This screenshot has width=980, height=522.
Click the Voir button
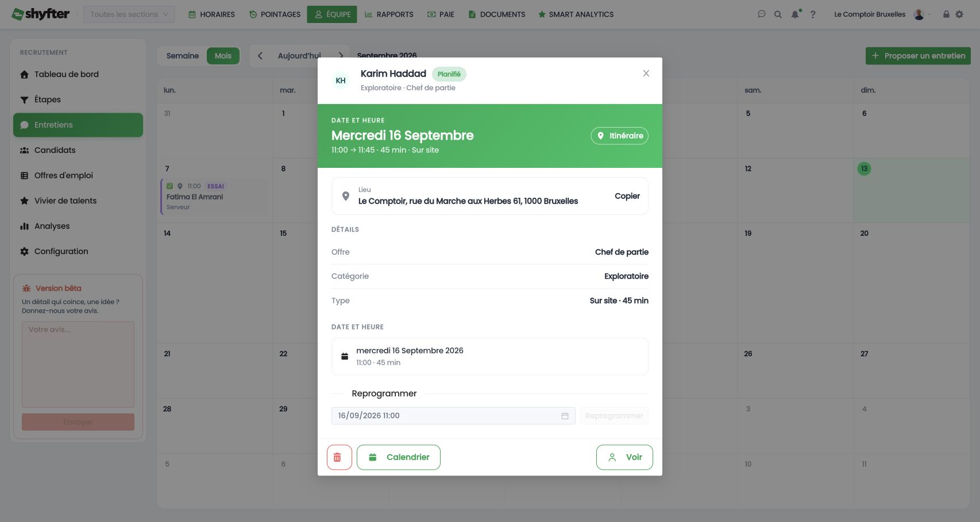[624, 457]
